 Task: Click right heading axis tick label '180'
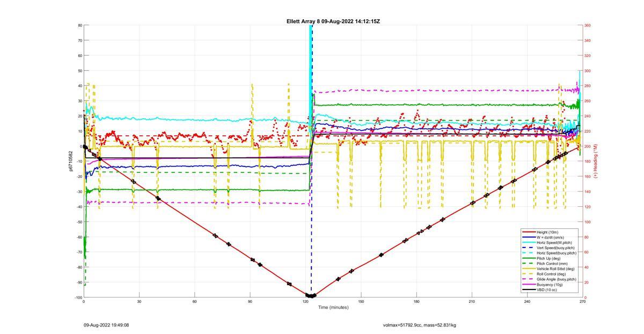588,161
